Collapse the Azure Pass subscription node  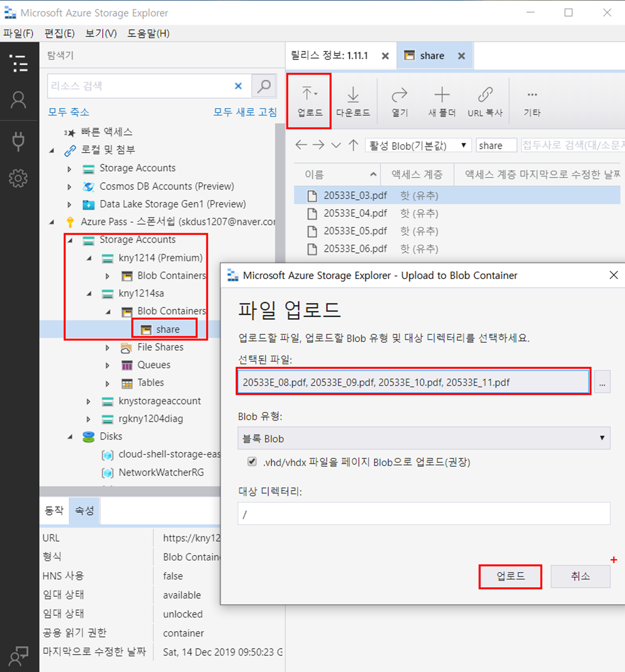click(x=52, y=222)
